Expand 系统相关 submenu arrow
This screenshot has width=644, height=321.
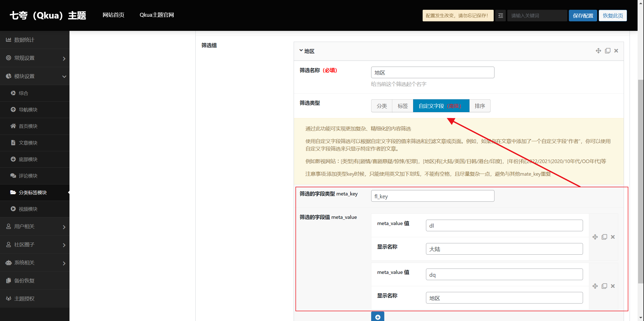64,263
